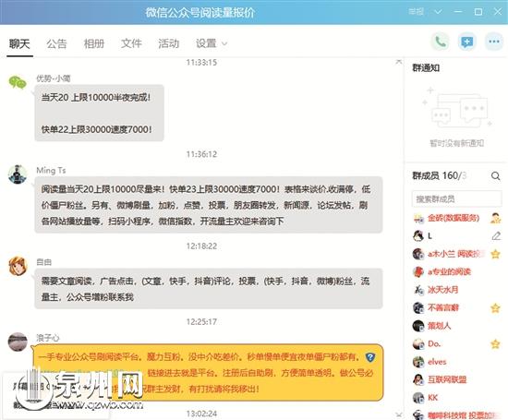
Task: Click the window title 微信公众号阅读量报价
Action: pyautogui.click(x=200, y=12)
